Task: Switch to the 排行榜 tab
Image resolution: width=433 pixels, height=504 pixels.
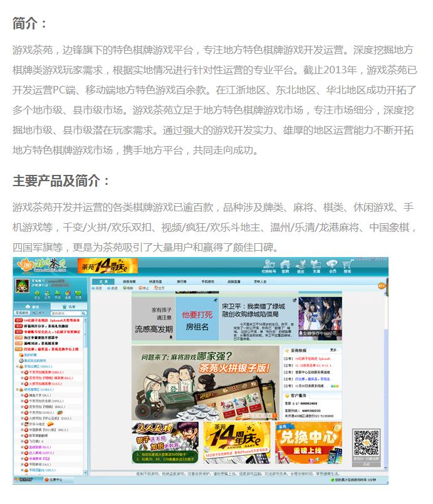Action: coord(182,281)
